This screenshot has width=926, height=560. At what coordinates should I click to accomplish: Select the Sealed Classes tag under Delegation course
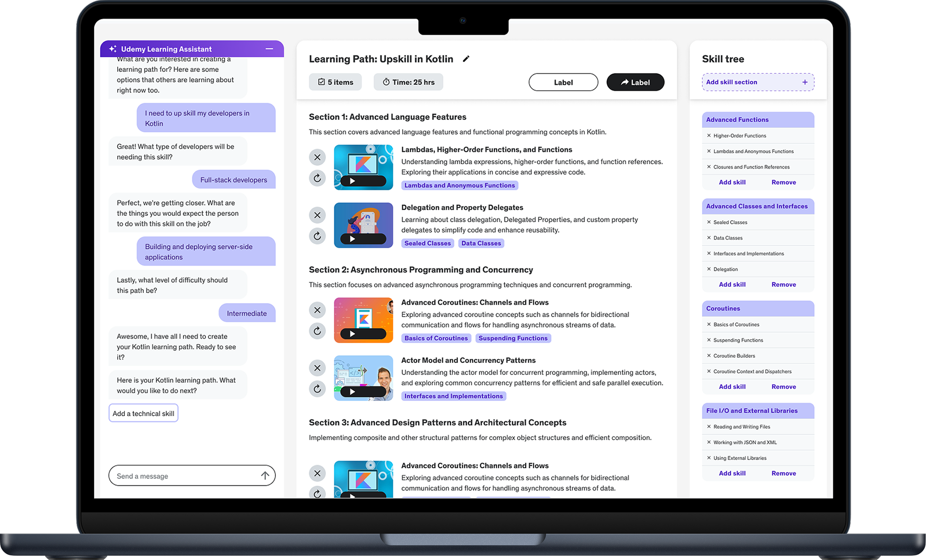pos(427,243)
